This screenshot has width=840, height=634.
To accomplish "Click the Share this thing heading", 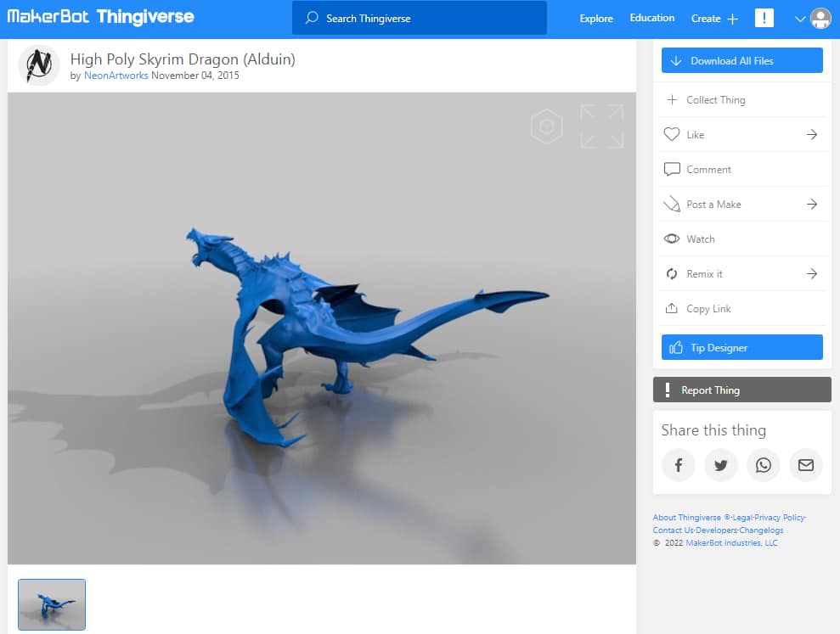I will coord(713,430).
